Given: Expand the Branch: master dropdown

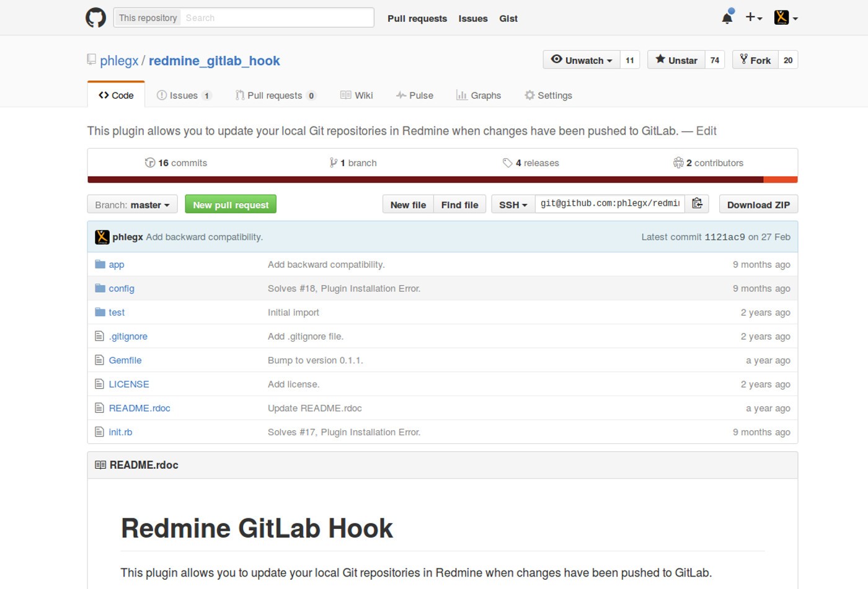Looking at the screenshot, I should [x=132, y=204].
